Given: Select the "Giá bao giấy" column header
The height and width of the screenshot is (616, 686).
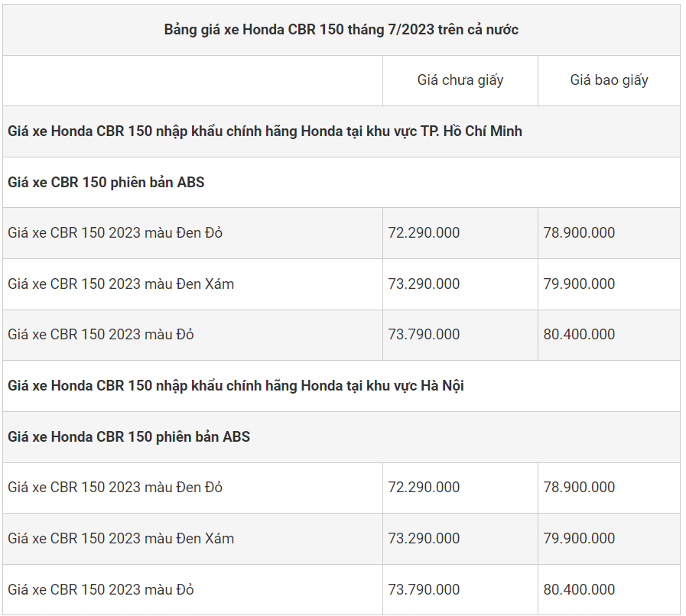Looking at the screenshot, I should [609, 80].
